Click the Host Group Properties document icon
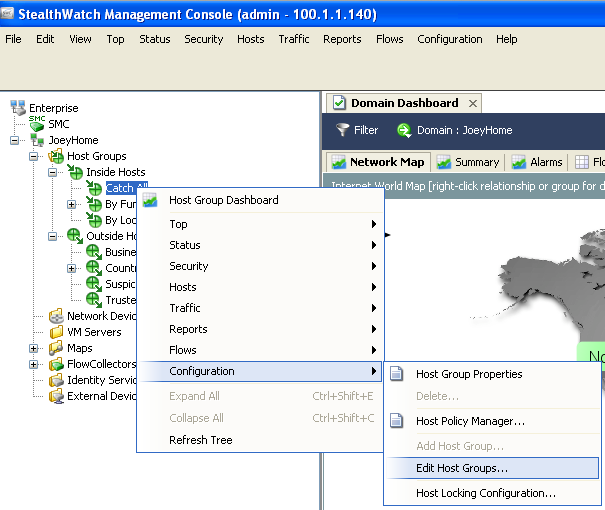 coord(397,374)
